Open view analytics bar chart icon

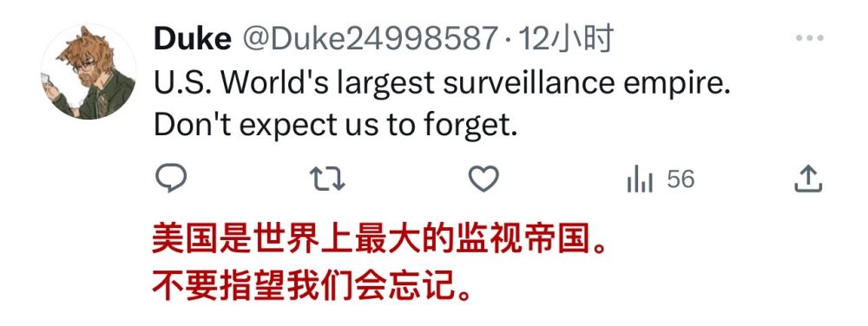(640, 179)
